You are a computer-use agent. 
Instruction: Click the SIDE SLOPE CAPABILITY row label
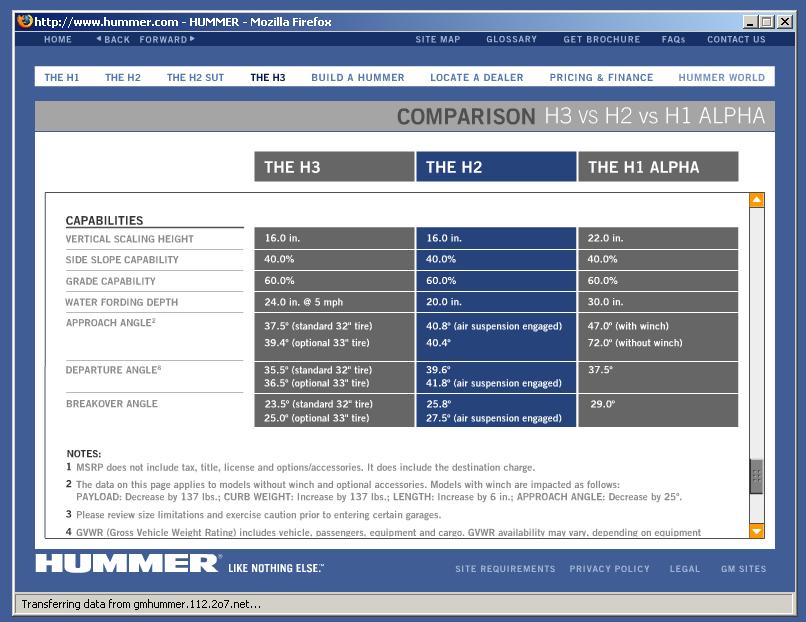click(122, 260)
